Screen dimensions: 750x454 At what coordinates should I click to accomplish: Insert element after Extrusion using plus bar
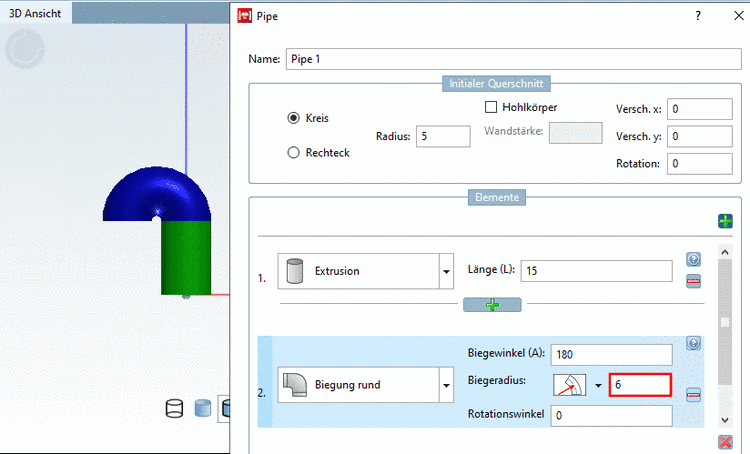click(492, 305)
